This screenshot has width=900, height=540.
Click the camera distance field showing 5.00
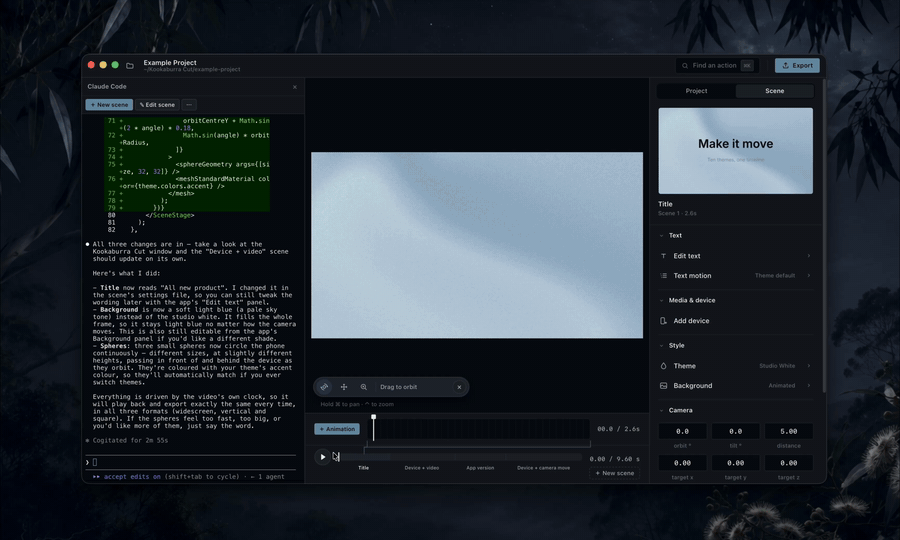[x=789, y=431]
